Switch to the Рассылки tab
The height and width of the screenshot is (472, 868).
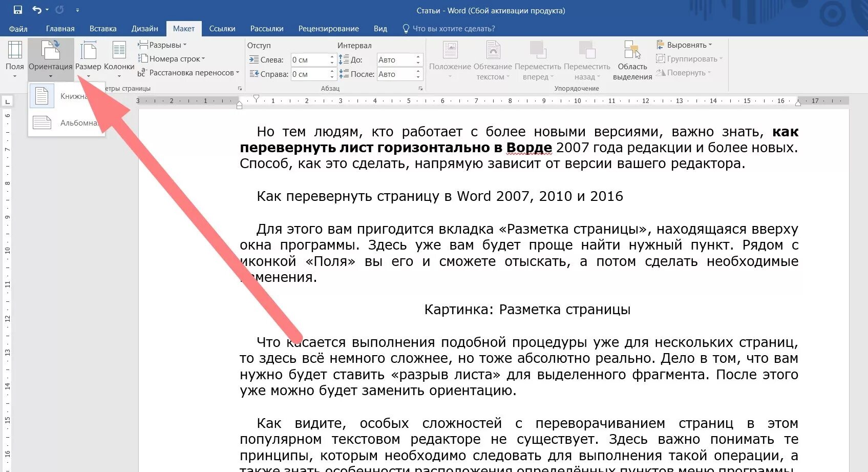267,29
